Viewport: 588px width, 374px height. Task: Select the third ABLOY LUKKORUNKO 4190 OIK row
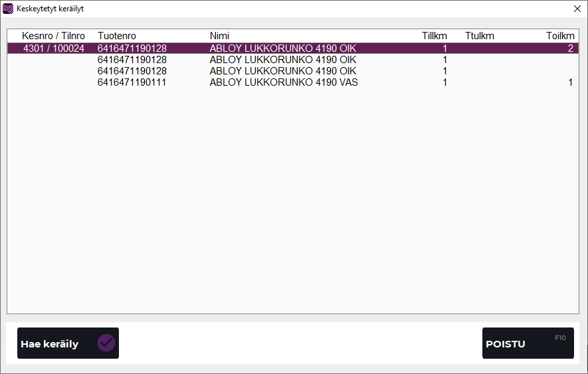click(x=283, y=71)
